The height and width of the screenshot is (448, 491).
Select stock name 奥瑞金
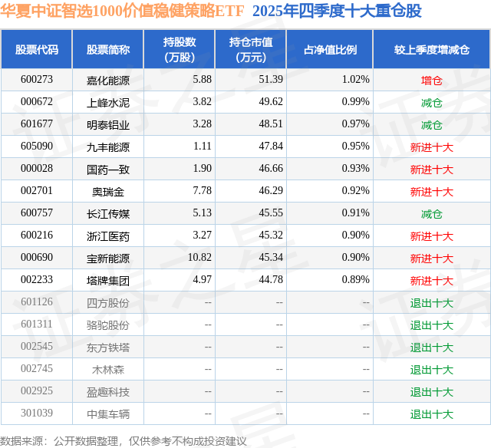[108, 191]
